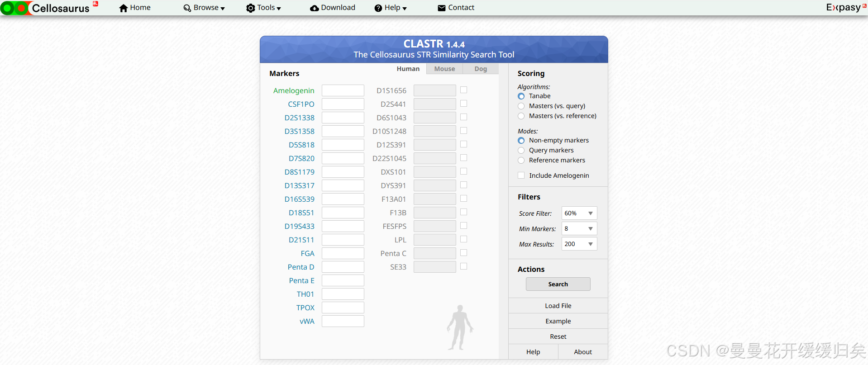Click Load File action
This screenshot has width=868, height=365.
click(558, 306)
